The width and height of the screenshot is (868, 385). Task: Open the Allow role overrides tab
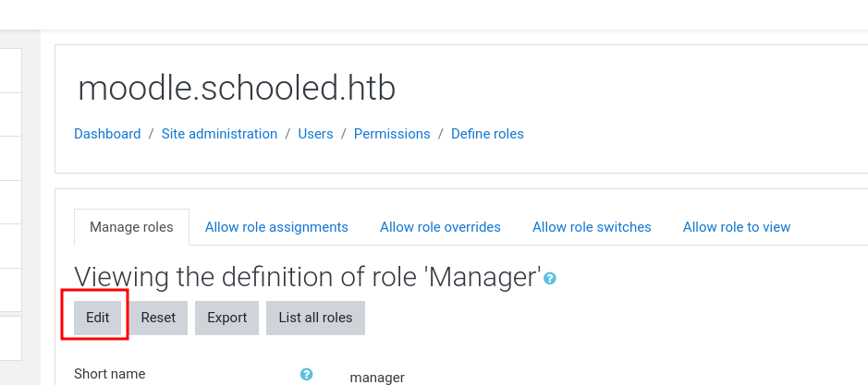click(x=440, y=227)
